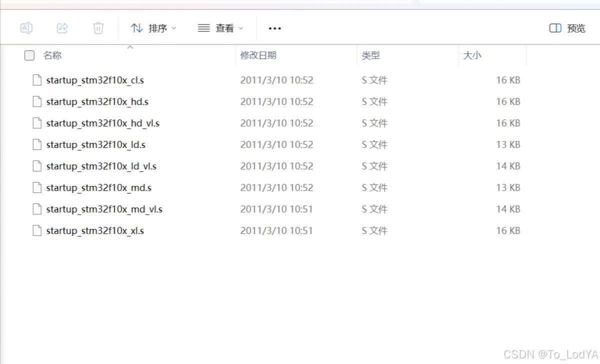Sort by the 修改日期 column header
This screenshot has width=600, height=364.
(258, 55)
